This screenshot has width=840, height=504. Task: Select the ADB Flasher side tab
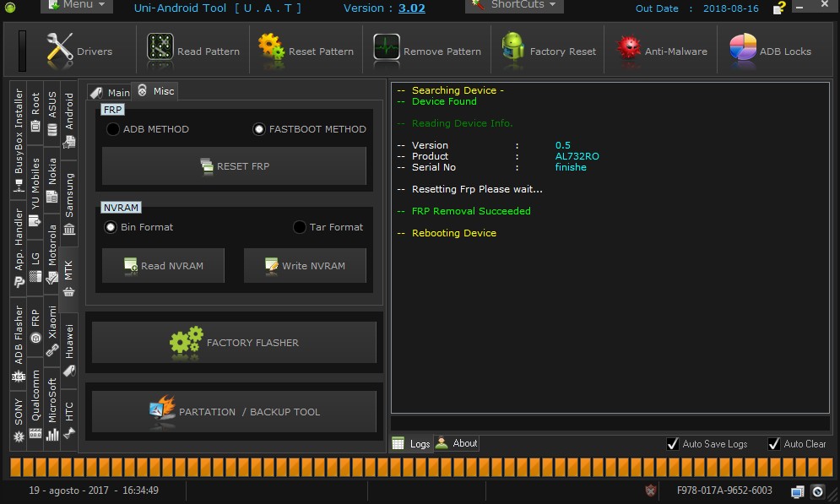pyautogui.click(x=19, y=342)
